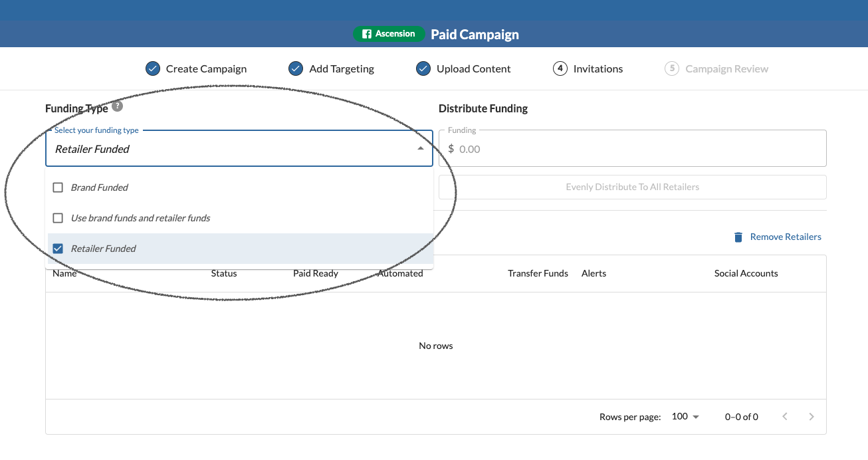Click the Funding Type heading
Image resolution: width=868 pixels, height=460 pixels.
pos(76,108)
